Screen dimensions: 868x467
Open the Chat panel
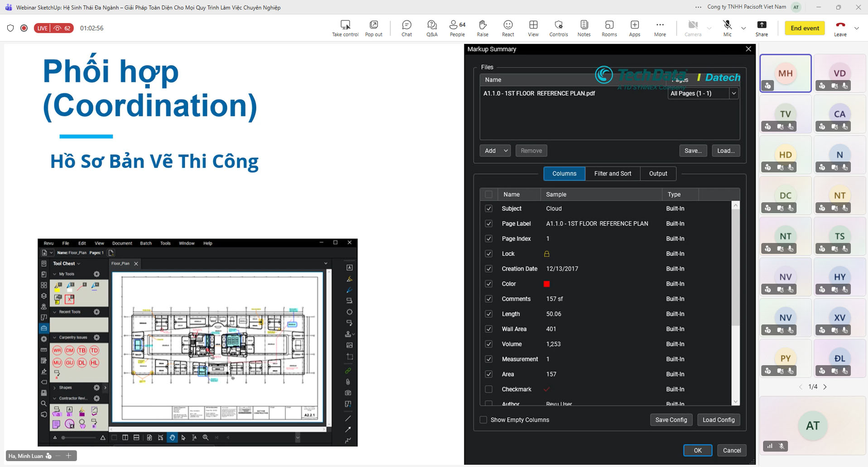tap(406, 28)
